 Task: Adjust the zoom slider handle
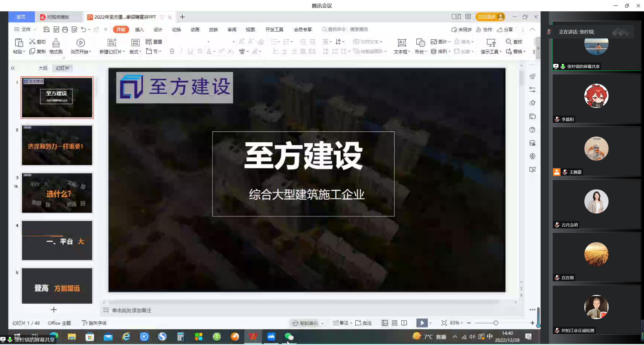[496, 323]
